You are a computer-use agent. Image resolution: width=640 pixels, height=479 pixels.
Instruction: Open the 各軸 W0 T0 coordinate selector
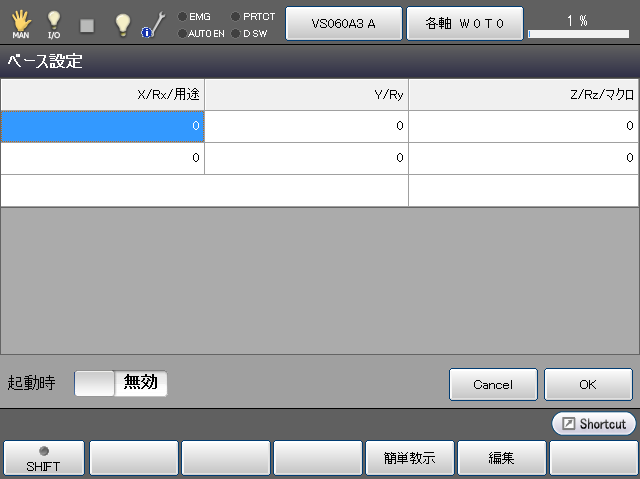[464, 23]
